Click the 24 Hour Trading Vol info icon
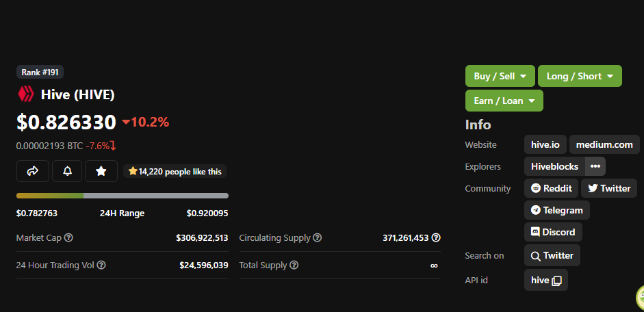Viewport: 644px width, 312px height. tap(101, 265)
